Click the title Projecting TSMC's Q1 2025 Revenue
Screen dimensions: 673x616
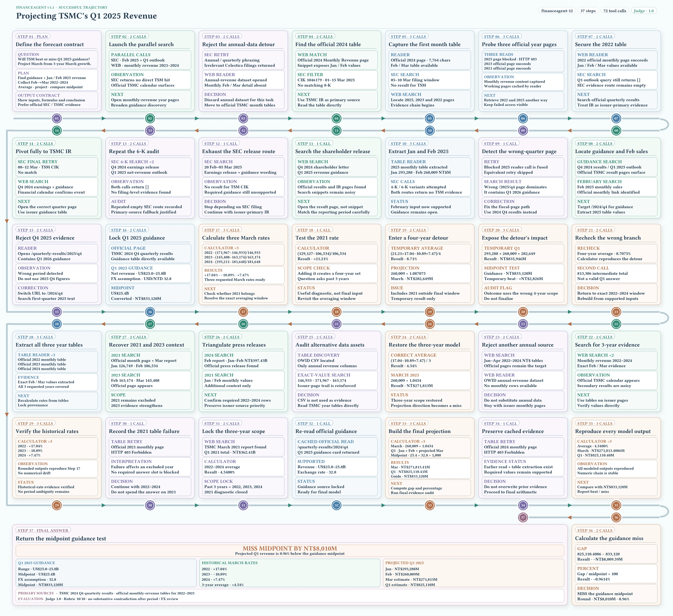tap(87, 16)
